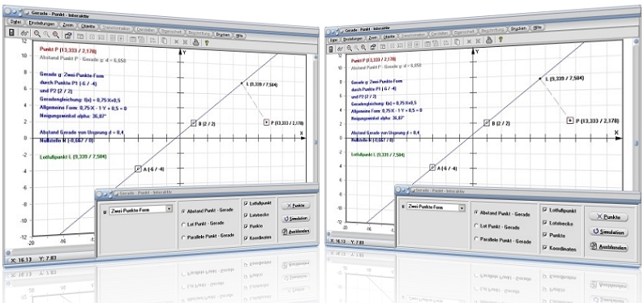Click the Simulation button in the left dialog
Screen dimensions: 644x303
click(296, 219)
